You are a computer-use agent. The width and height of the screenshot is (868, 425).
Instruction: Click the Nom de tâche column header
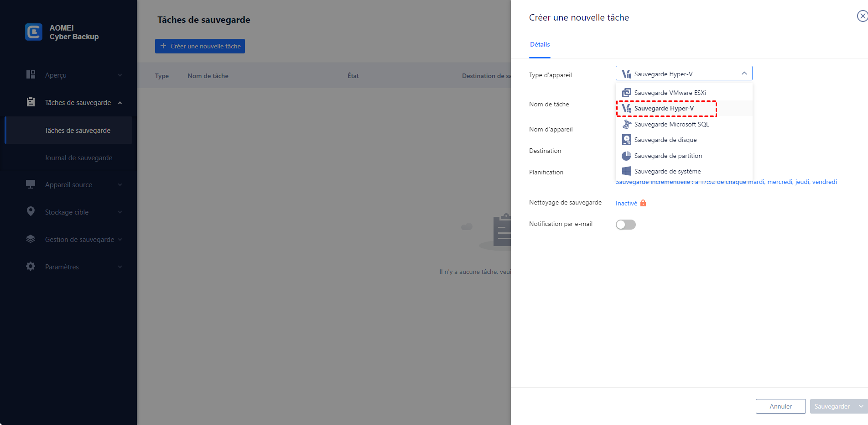coord(208,76)
